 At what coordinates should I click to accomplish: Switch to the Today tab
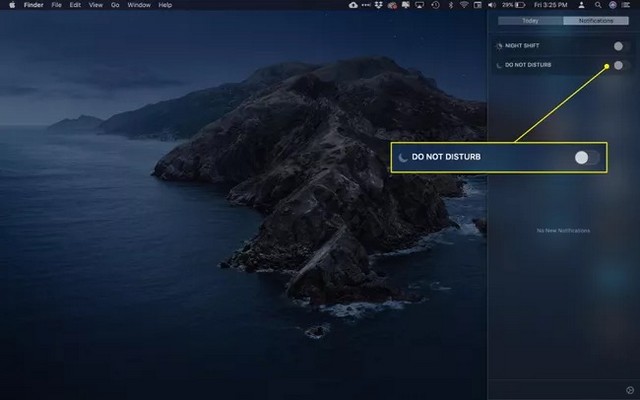(530, 20)
